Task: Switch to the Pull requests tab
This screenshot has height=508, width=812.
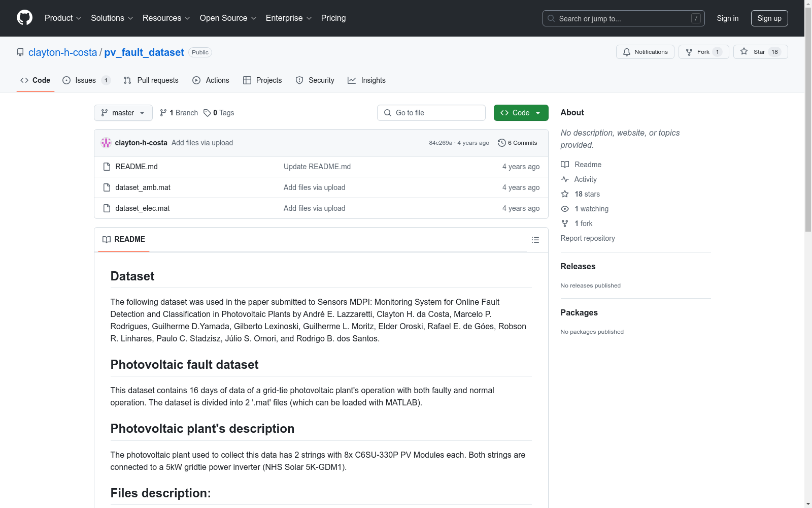Action: (x=151, y=80)
